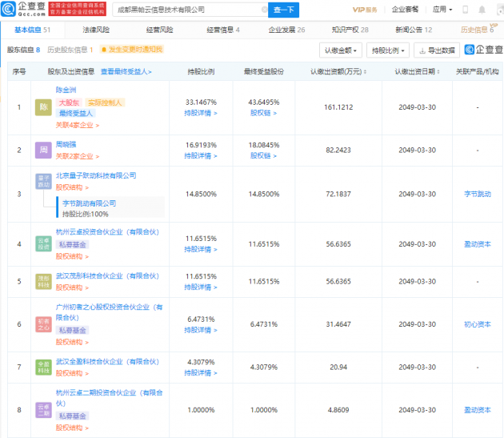Open 杭州云卓二期投资合伙企业 link
Image resolution: width=504 pixels, height=438 pixels.
click(110, 398)
